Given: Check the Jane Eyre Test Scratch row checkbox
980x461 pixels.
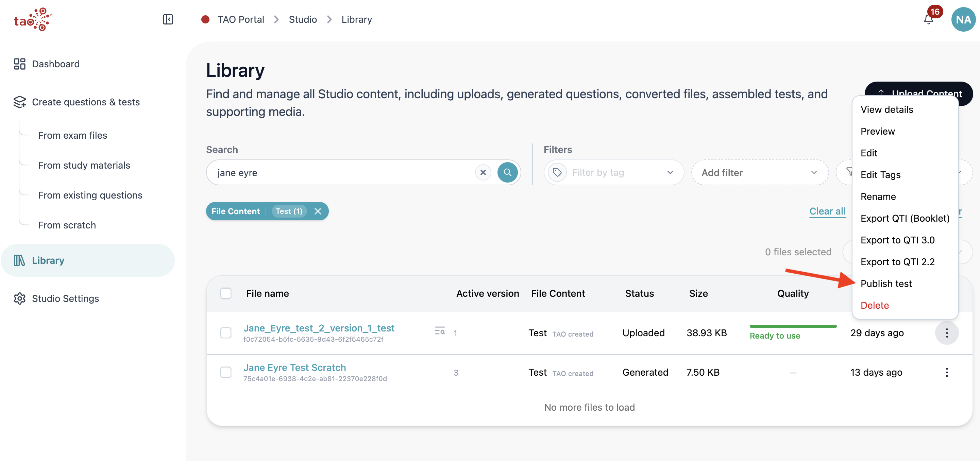Looking at the screenshot, I should (x=225, y=372).
